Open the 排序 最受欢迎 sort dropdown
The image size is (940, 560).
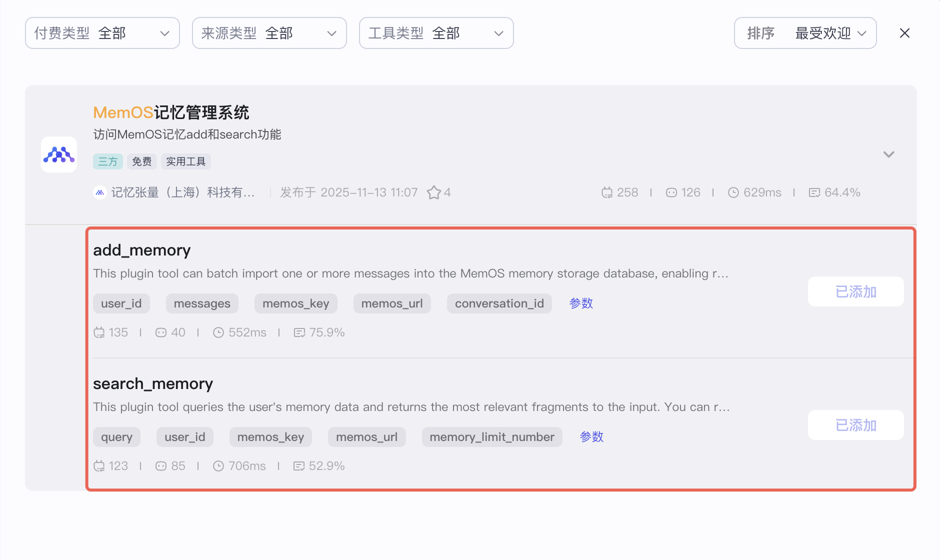(805, 33)
